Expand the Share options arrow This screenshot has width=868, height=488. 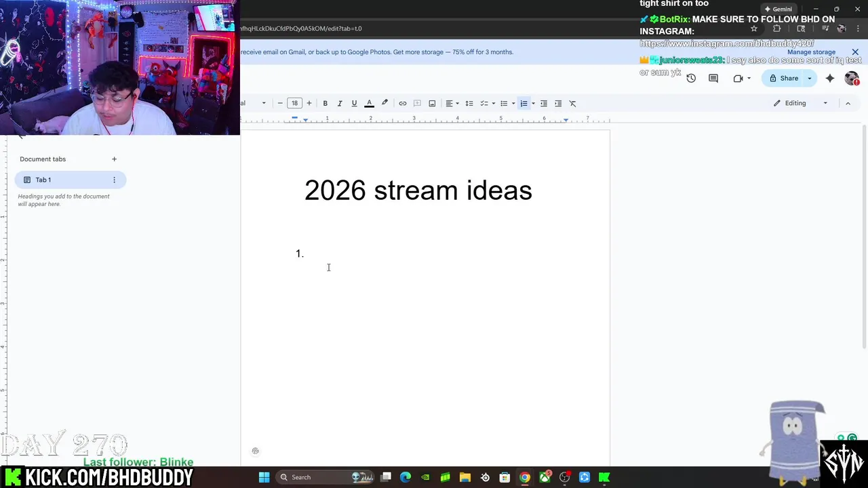809,78
